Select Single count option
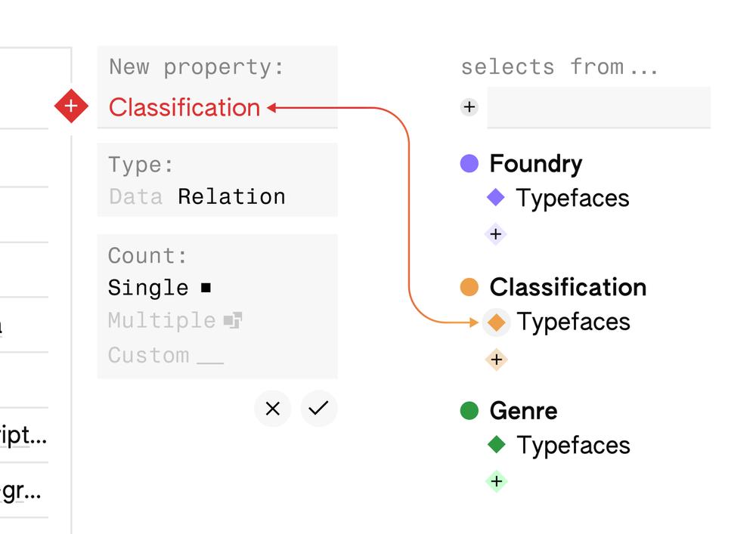 click(x=148, y=288)
